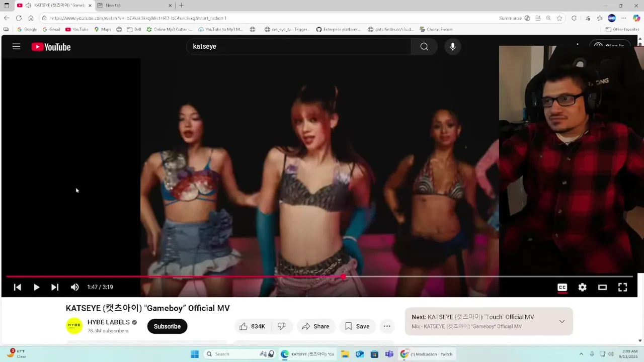Open more actions three-dot menu
This screenshot has height=362, width=644.
387,326
